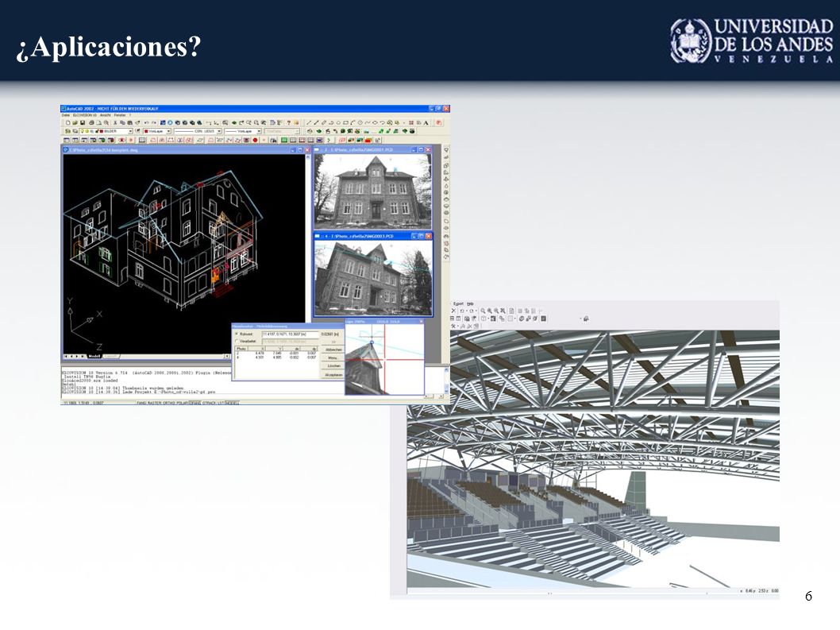Switch to the Model tab
The image size is (840, 630).
click(x=94, y=356)
